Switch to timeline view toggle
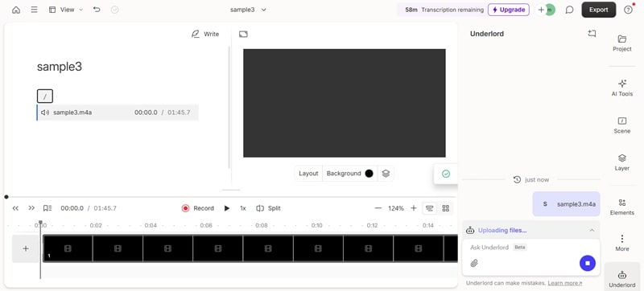Viewport: 644px width, 291px height. click(430, 208)
